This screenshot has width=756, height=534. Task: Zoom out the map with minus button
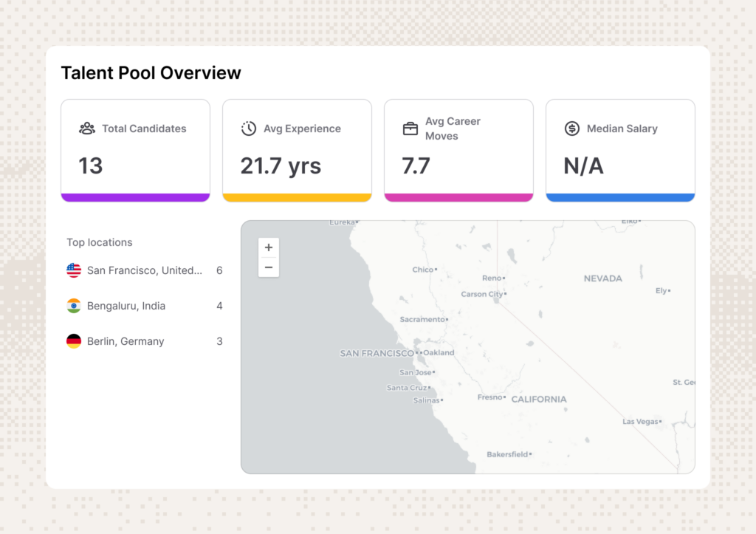point(269,267)
